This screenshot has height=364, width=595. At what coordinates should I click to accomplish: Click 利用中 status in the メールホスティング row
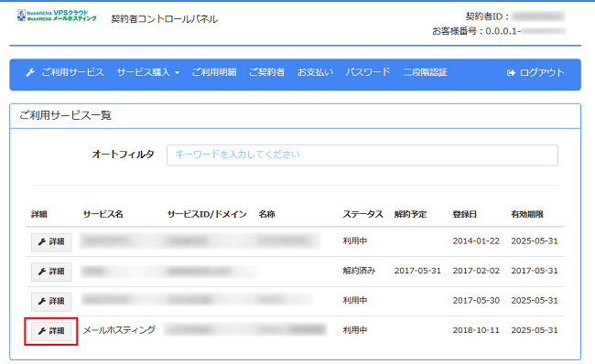point(355,330)
